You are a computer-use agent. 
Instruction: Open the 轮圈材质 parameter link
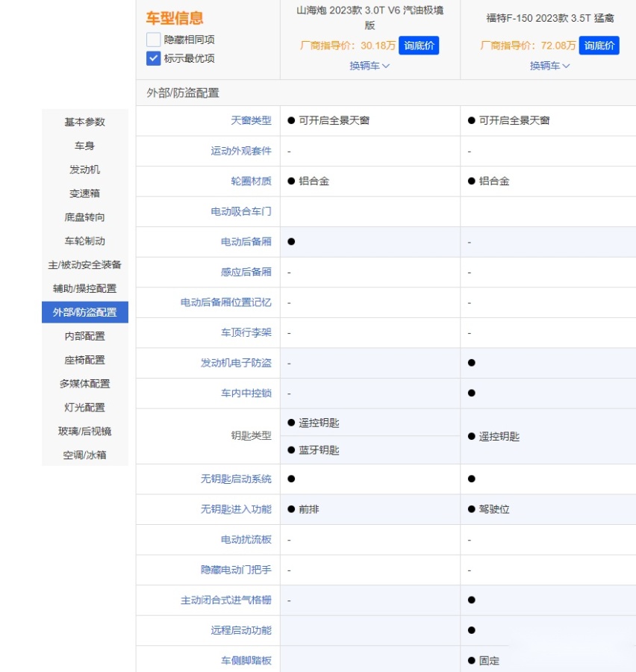coord(251,181)
